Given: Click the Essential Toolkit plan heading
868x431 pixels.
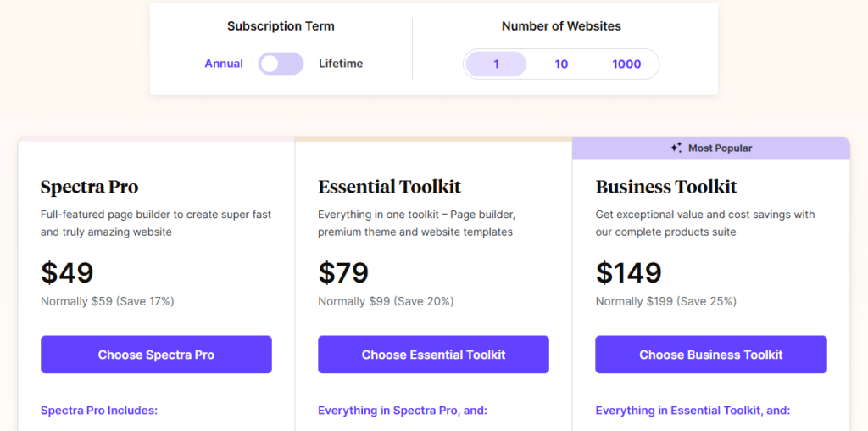Looking at the screenshot, I should [x=389, y=187].
